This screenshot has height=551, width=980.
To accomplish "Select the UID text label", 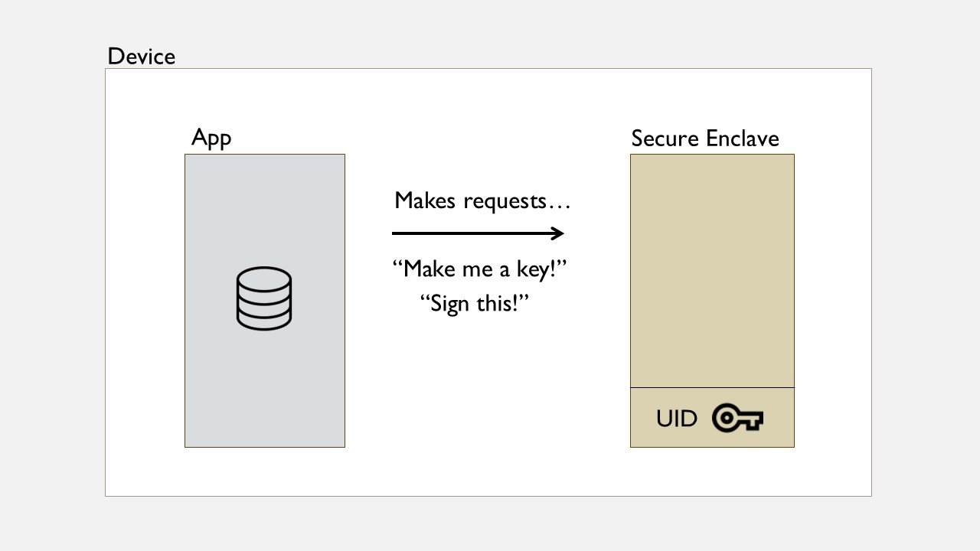I will coord(677,419).
